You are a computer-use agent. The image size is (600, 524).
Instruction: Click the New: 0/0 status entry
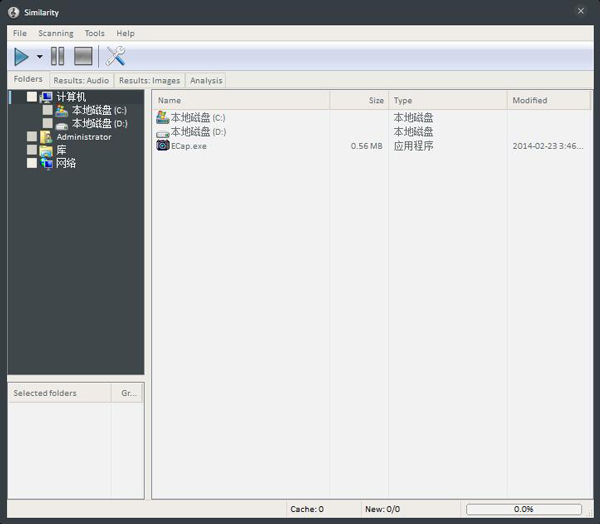382,509
